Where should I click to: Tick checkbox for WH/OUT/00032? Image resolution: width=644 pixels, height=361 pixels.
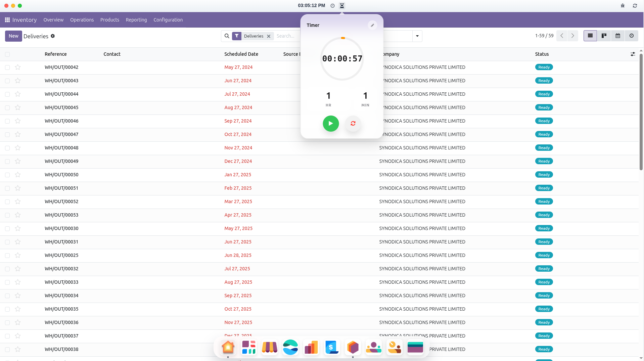pyautogui.click(x=7, y=269)
